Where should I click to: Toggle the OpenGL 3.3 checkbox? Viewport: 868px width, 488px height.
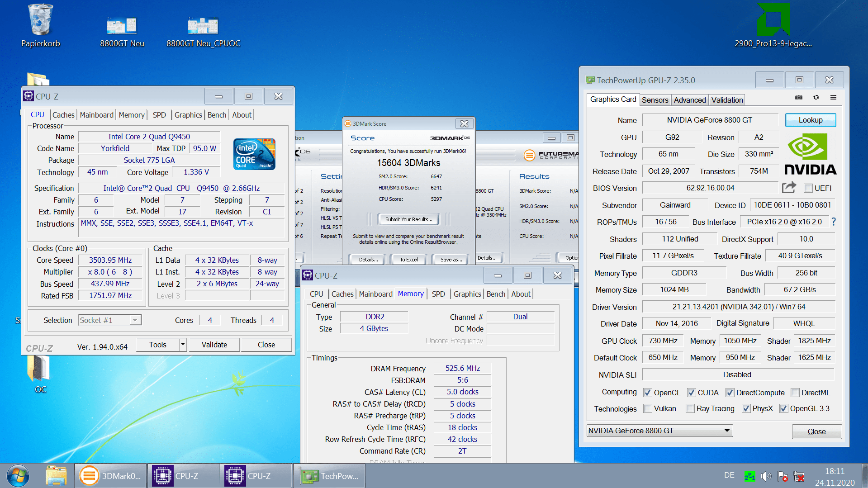[784, 408]
